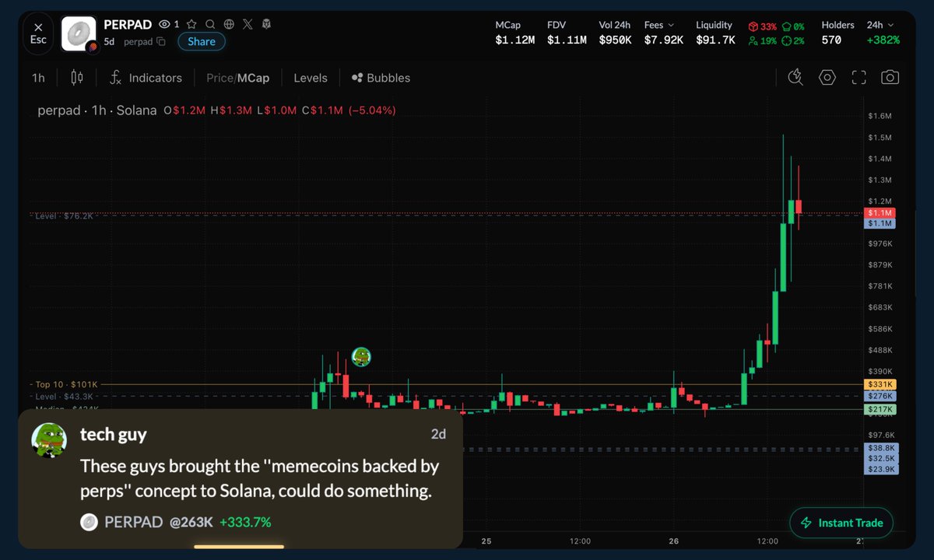Select the green $217K level label
This screenshot has width=934, height=560.
tap(880, 409)
